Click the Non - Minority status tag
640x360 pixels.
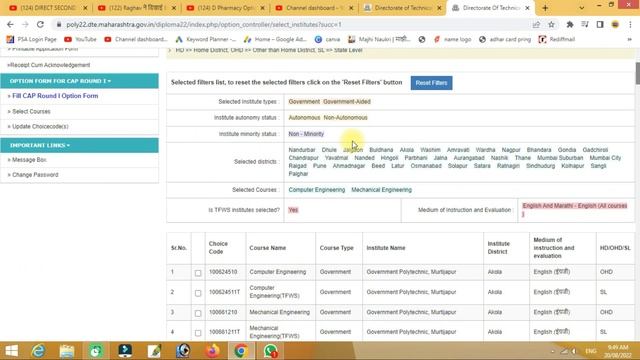[306, 134]
